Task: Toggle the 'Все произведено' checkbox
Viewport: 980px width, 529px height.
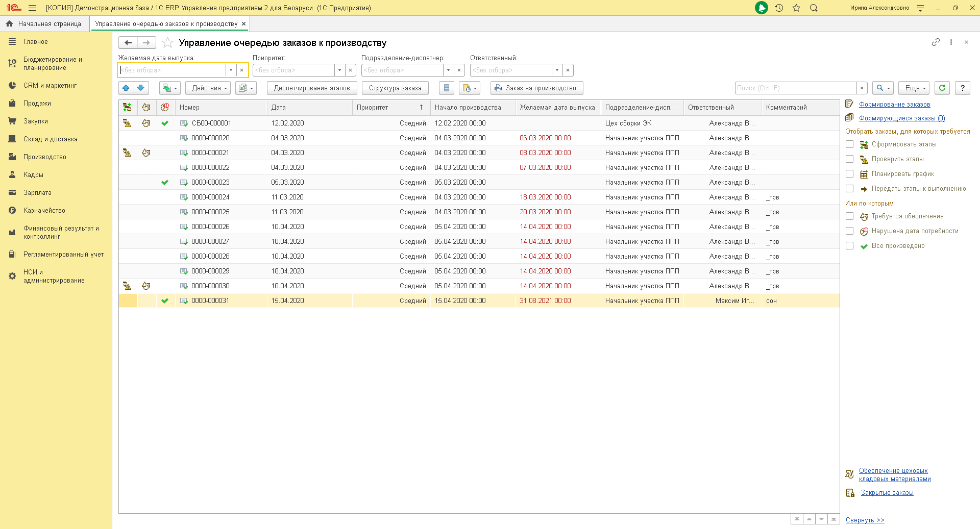Action: click(x=849, y=246)
